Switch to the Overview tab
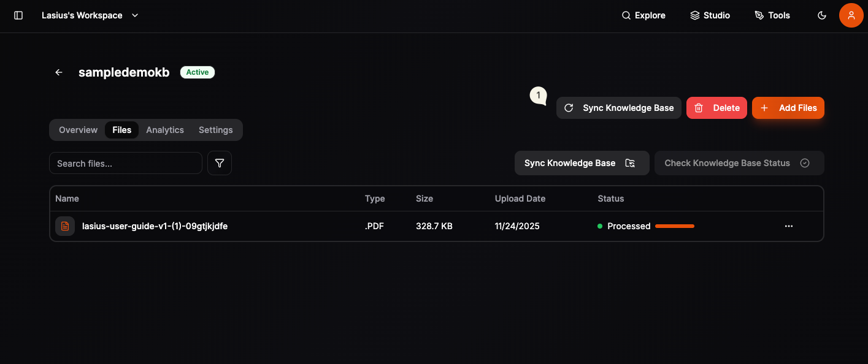 (x=78, y=129)
